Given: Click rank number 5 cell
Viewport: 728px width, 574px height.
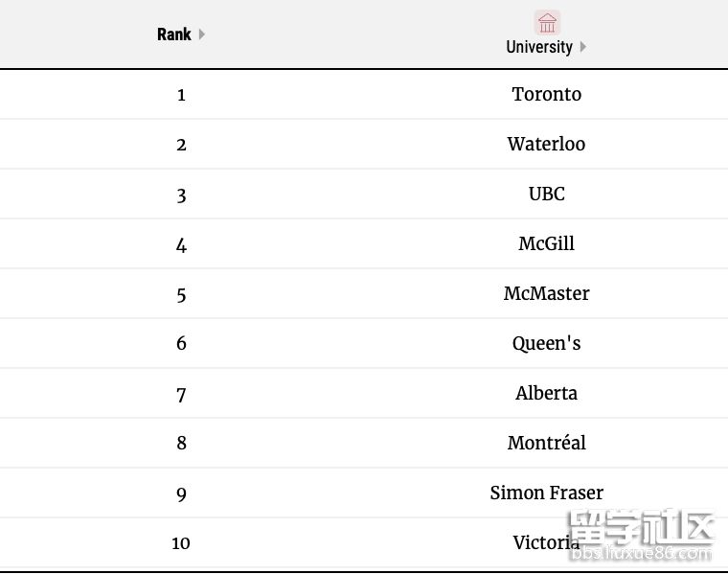Looking at the screenshot, I should [x=181, y=295].
